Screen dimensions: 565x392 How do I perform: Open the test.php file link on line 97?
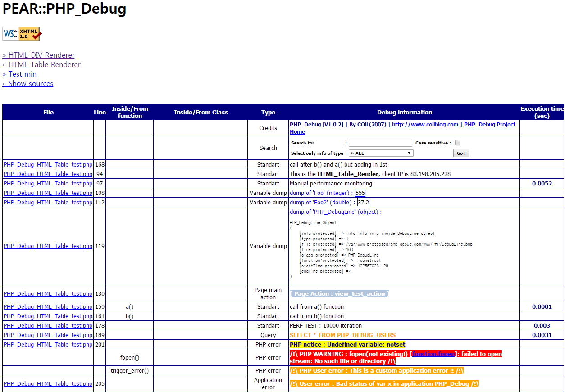point(48,184)
